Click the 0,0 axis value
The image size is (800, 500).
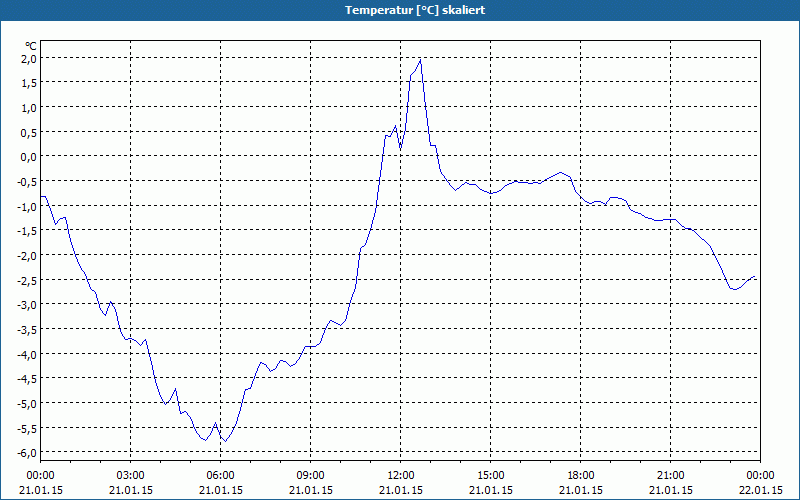point(30,157)
